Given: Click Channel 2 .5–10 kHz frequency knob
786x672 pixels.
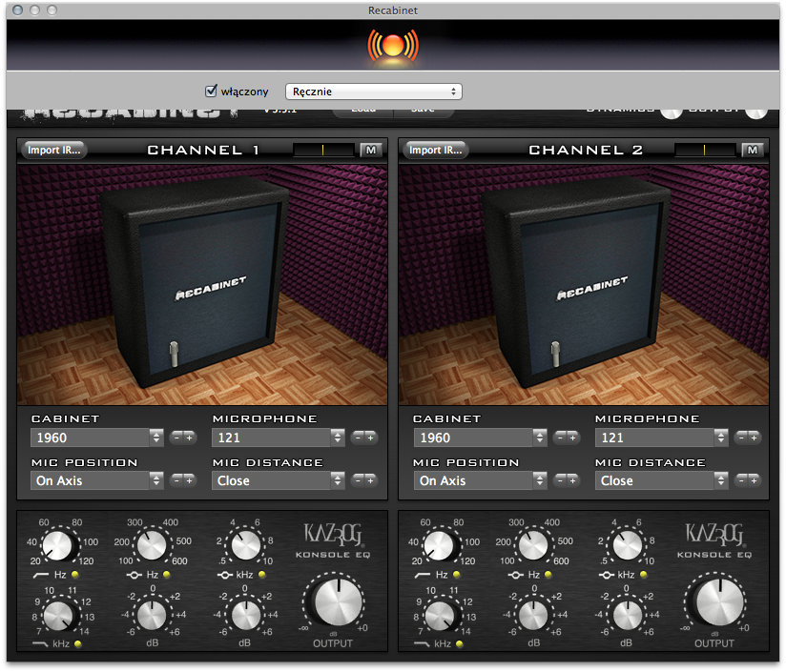Looking at the screenshot, I should tap(628, 546).
